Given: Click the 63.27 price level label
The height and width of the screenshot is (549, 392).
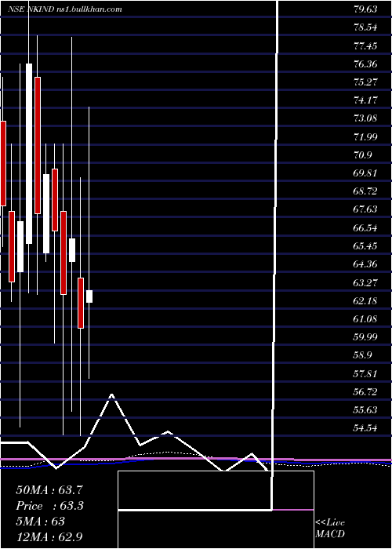Looking at the screenshot, I should coord(365,282).
